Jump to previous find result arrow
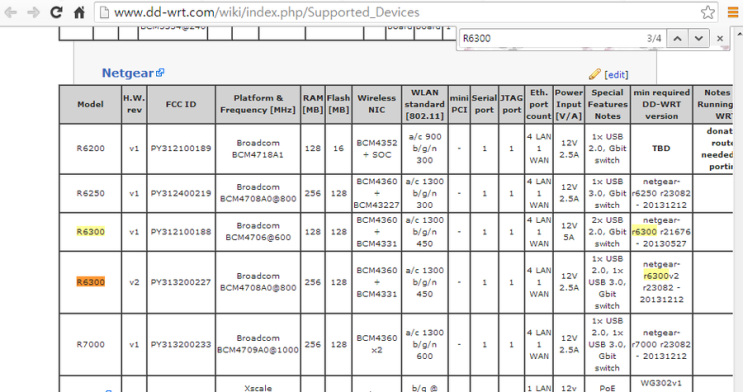 (678, 38)
